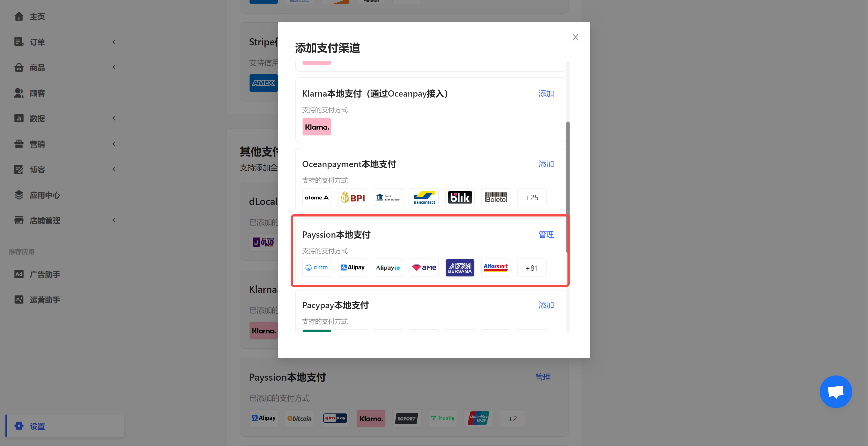Expand the 博客 menu chevron
The width and height of the screenshot is (868, 446).
[114, 169]
